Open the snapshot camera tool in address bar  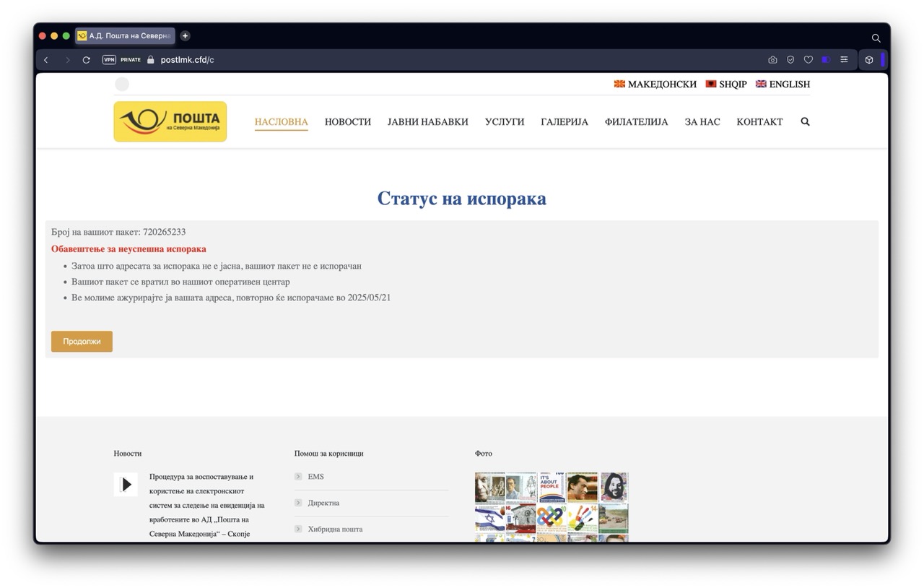click(x=772, y=60)
